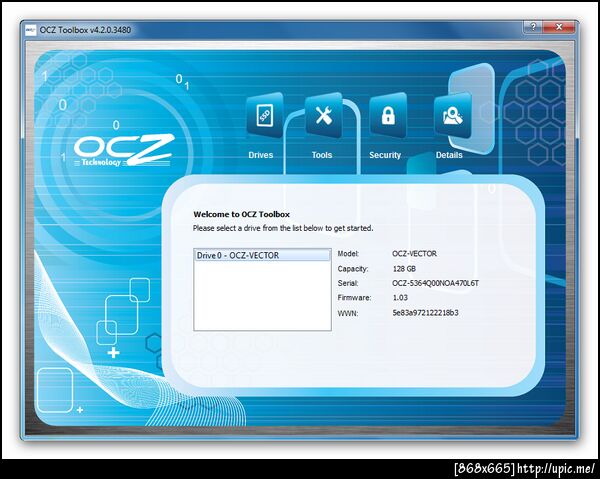Viewport: 600px width, 479px height.
Task: Click the Drives label
Action: [261, 155]
